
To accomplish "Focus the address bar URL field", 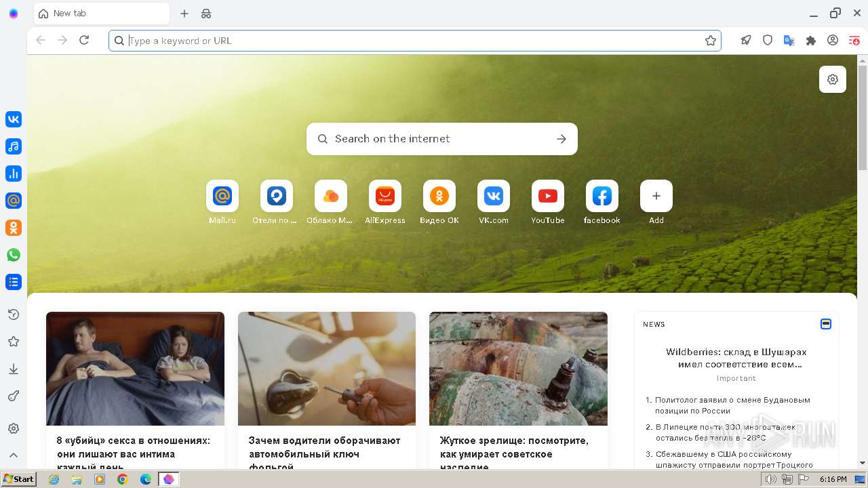I will [x=415, y=41].
